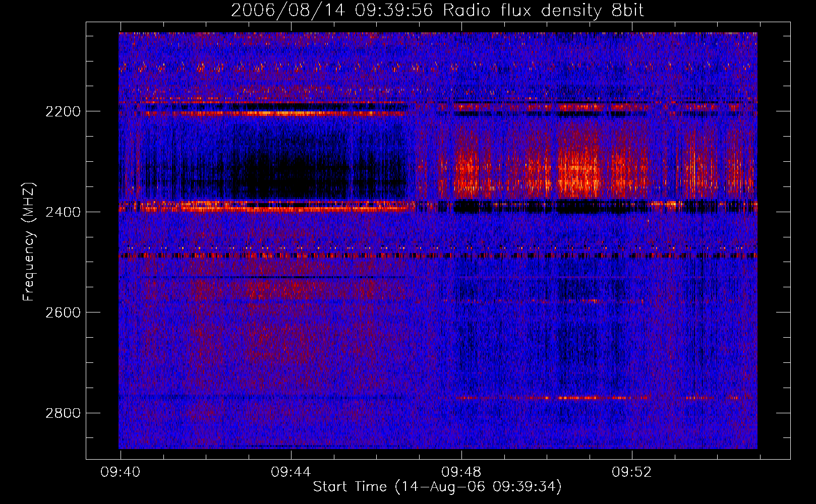The height and width of the screenshot is (504, 816).
Task: Click the 09:44 time axis label
Action: point(290,472)
